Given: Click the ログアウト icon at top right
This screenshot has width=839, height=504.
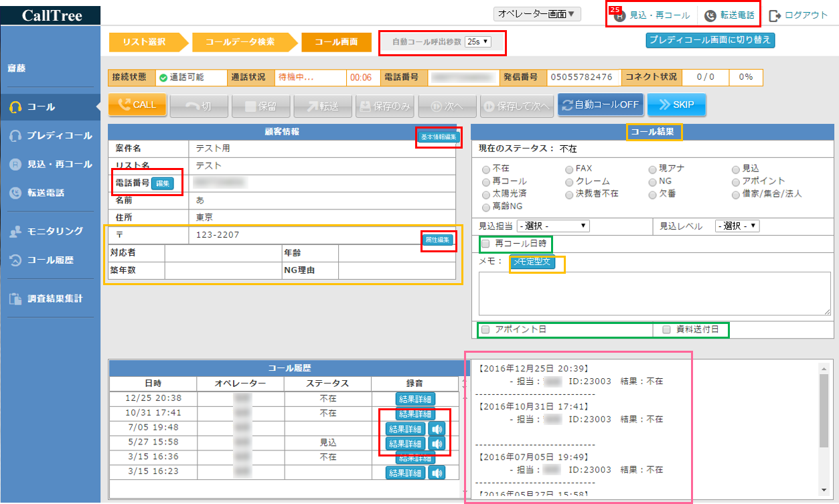Looking at the screenshot, I should click(775, 15).
